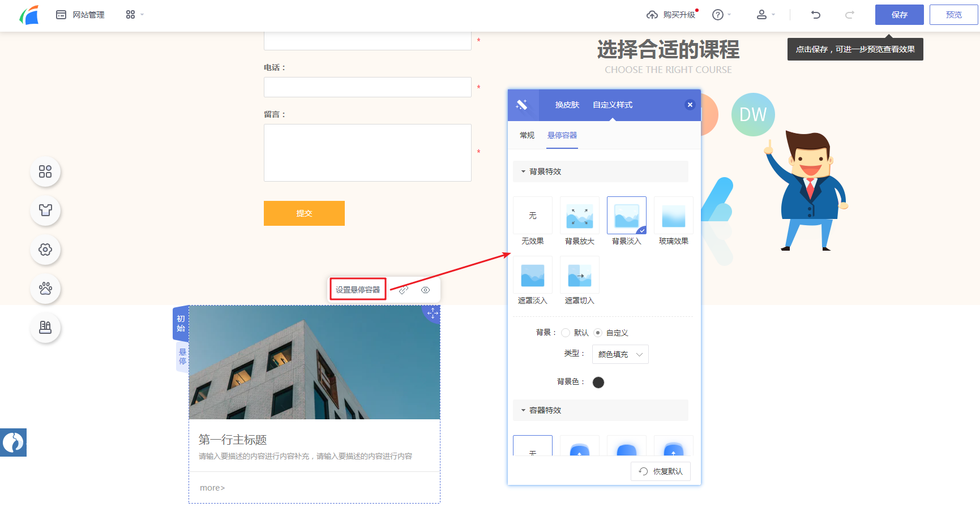Click the DW course circle icon

(x=753, y=114)
